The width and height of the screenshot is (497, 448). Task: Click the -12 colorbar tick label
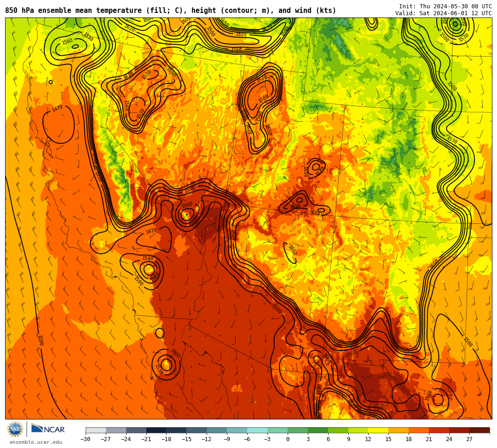(207, 439)
